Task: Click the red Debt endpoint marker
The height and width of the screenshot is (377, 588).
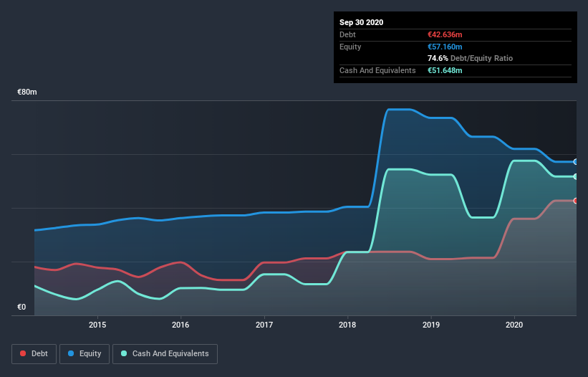Action: 576,201
